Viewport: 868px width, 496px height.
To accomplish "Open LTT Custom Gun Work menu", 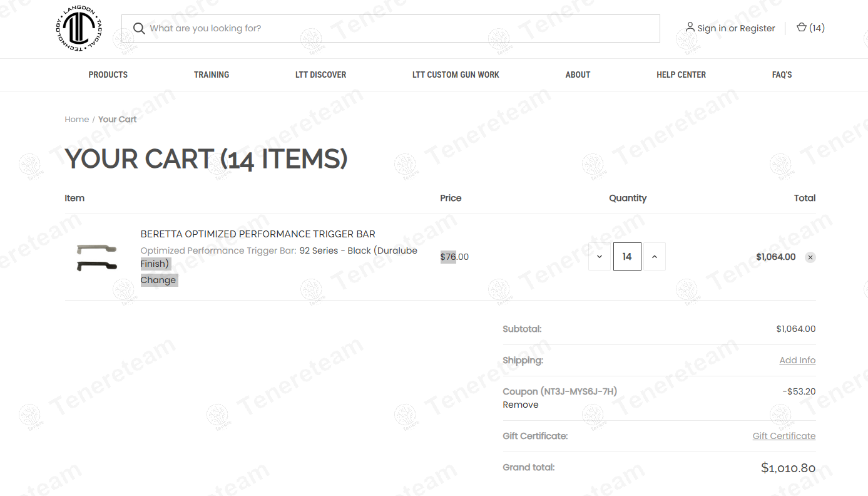I will tap(456, 75).
